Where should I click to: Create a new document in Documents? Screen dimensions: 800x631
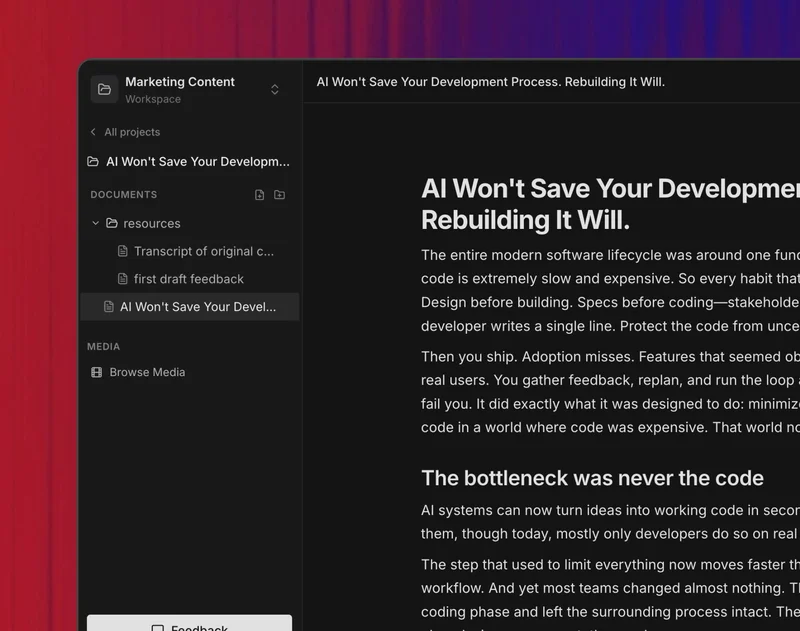point(259,195)
